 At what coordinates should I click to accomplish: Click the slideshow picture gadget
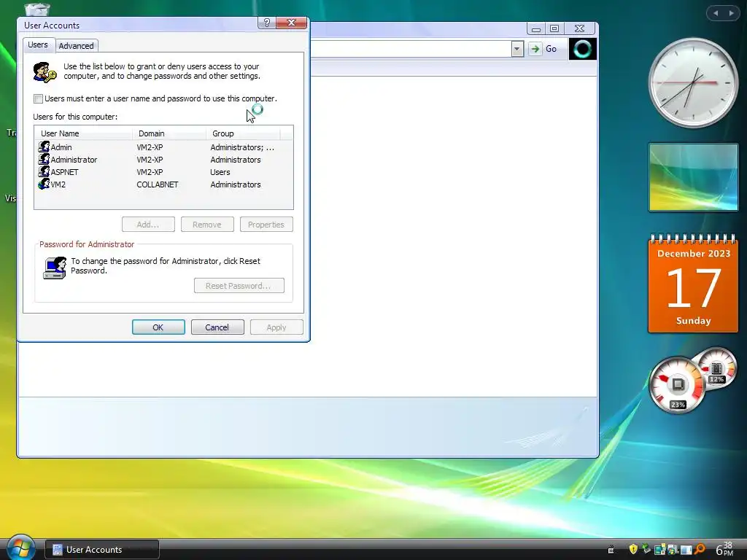pos(693,177)
